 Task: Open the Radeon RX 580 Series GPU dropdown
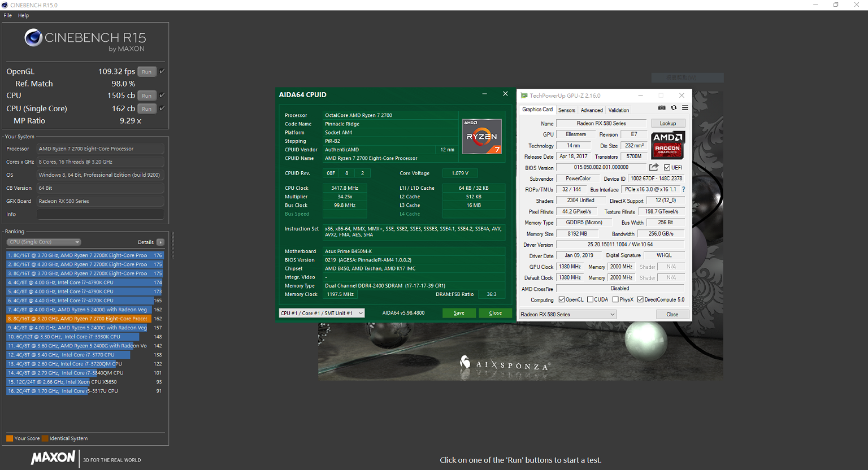click(x=567, y=314)
